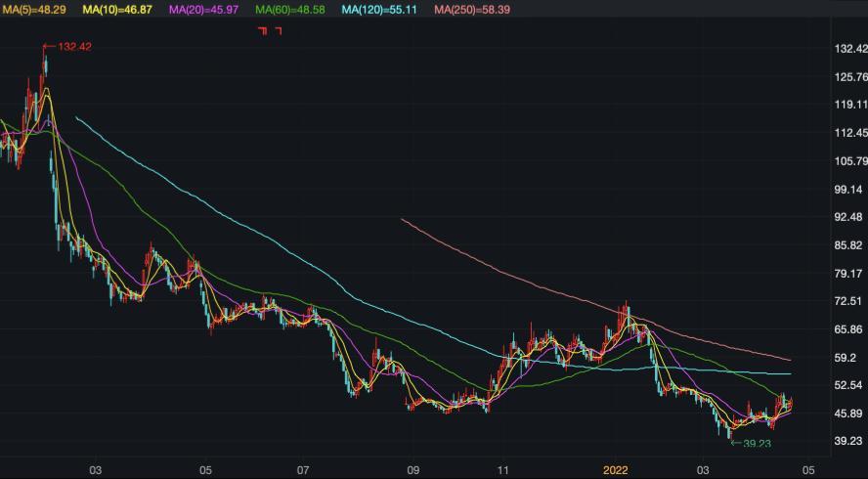Click the green 39.23 low-price arrow annotation
868x479 pixels.
(x=751, y=443)
